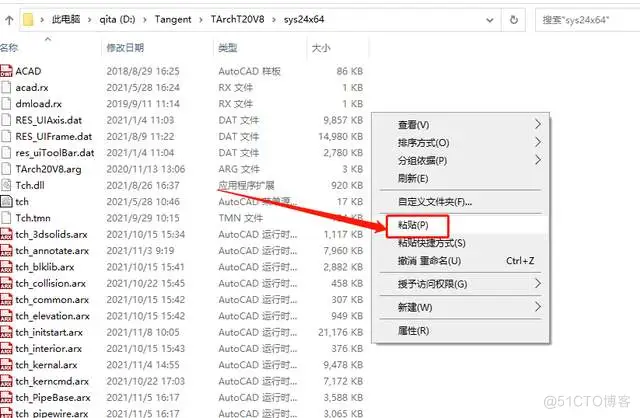Click the tch_interior.arx file icon
The width and height of the screenshot is (640, 418).
[6, 348]
